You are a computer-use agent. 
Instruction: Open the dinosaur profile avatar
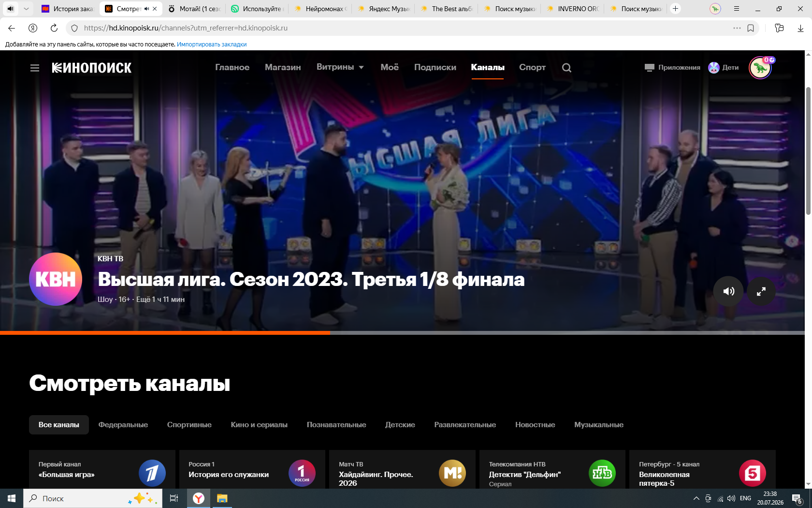point(760,68)
